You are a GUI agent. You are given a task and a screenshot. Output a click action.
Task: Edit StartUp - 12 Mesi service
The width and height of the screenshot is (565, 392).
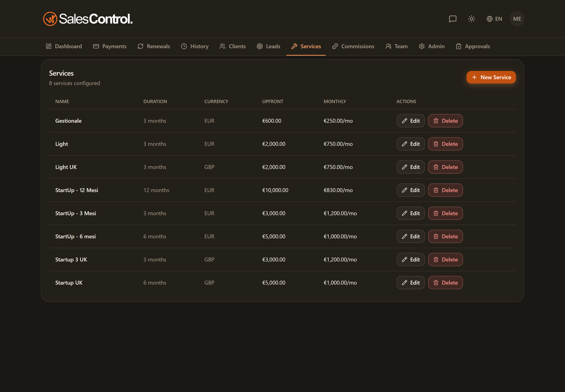pyautogui.click(x=411, y=190)
